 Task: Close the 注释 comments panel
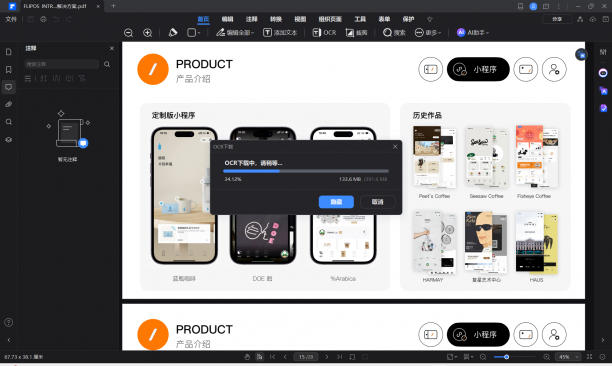click(112, 48)
